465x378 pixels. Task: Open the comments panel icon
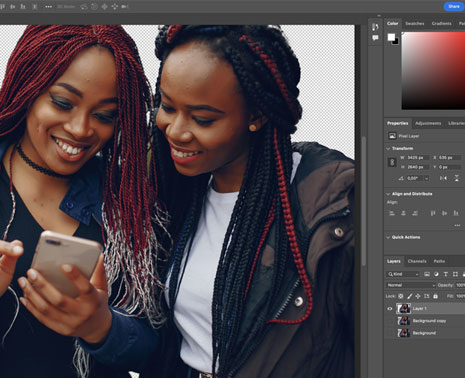375,38
